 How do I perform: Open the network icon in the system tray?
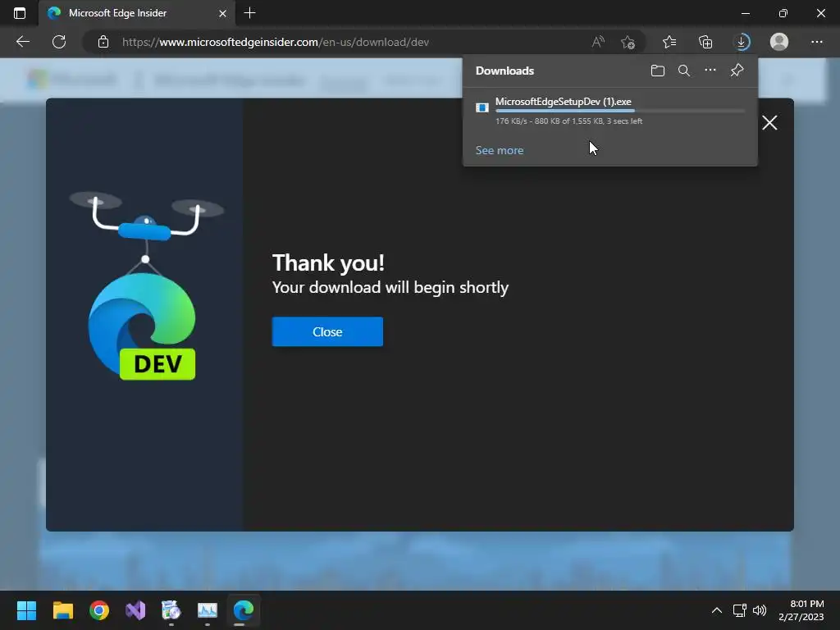pyautogui.click(x=739, y=610)
